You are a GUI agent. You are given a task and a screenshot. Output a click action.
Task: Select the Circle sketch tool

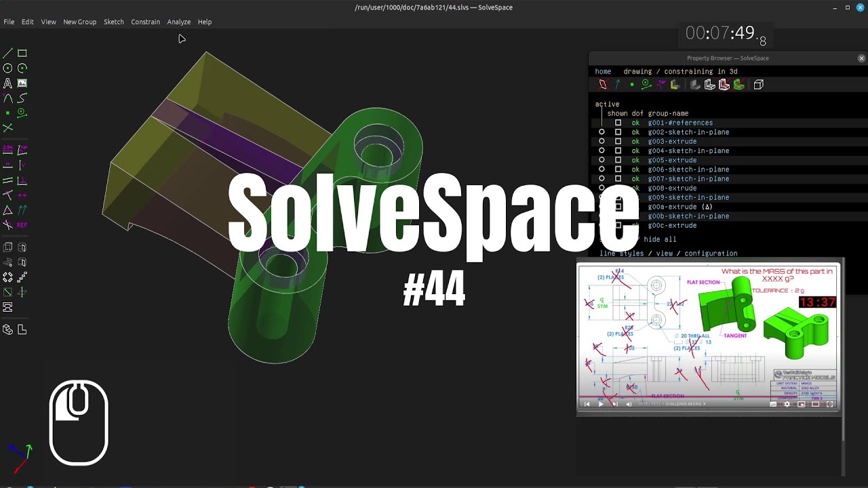(7, 68)
